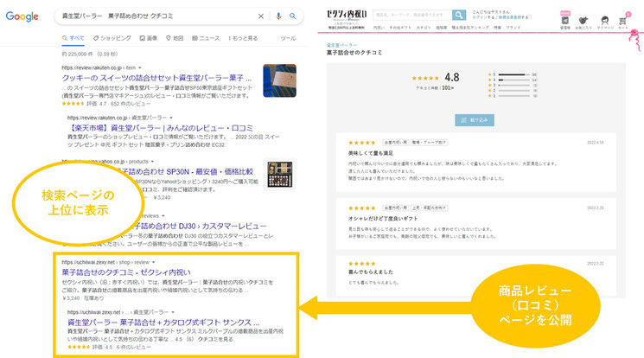The image size is (644, 358).
Task: Click the Zexy 内祝い site logo
Action: click(x=347, y=18)
